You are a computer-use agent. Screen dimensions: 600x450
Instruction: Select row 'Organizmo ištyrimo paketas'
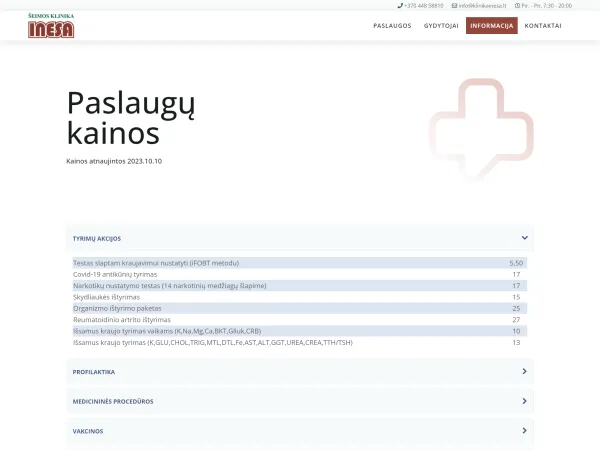point(300,308)
